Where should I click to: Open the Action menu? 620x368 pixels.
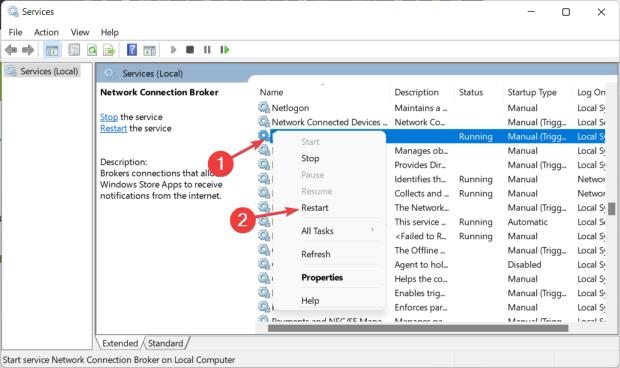coord(46,32)
